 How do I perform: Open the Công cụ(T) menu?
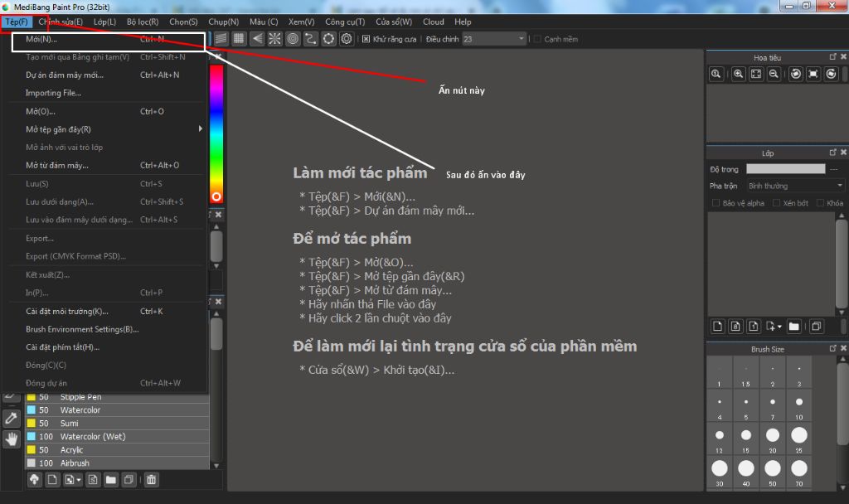pos(345,22)
